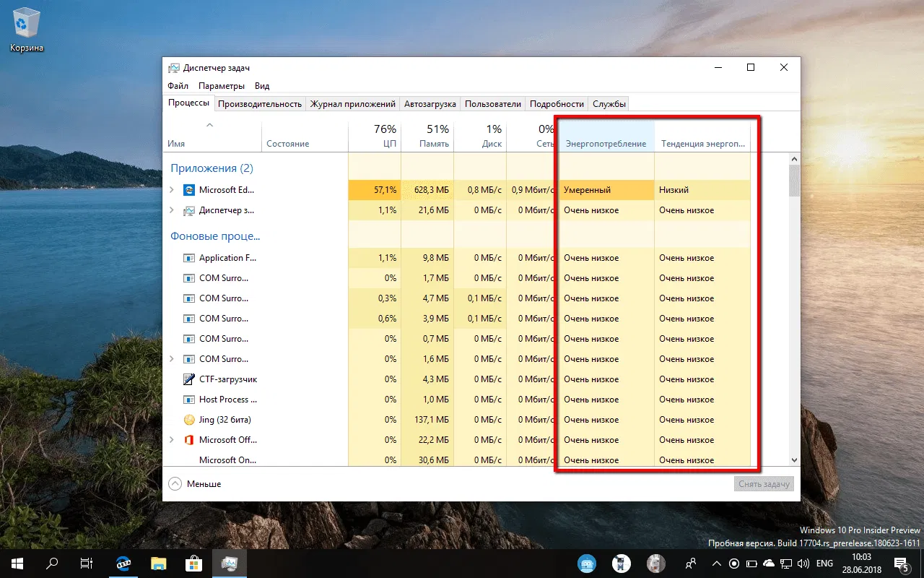Click the scrollbar down arrow
Viewport: 924px width, 578px height.
point(794,460)
